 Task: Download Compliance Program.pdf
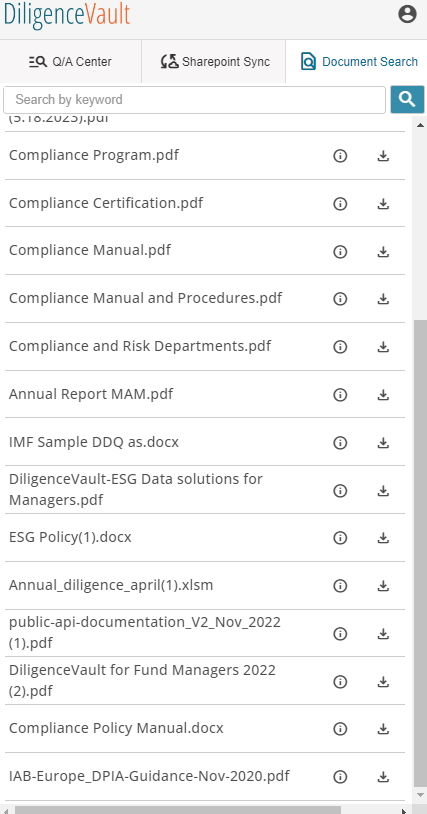(x=383, y=156)
